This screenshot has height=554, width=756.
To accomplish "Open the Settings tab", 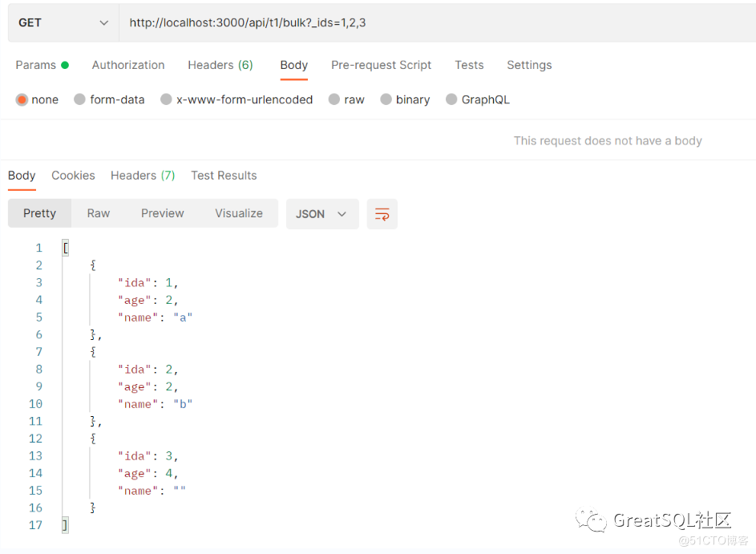I will [x=529, y=65].
